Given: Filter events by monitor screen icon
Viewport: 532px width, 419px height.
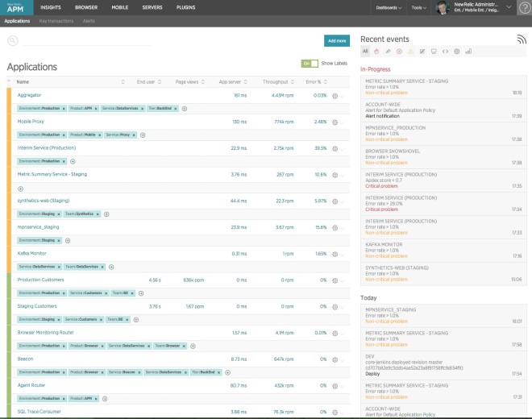Looking at the screenshot, I should click(x=434, y=52).
